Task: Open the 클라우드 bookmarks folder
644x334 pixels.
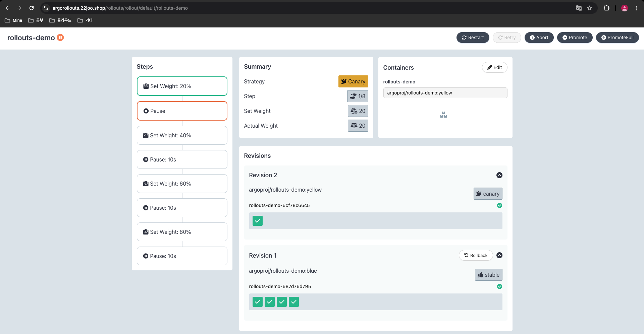Action: 60,20
